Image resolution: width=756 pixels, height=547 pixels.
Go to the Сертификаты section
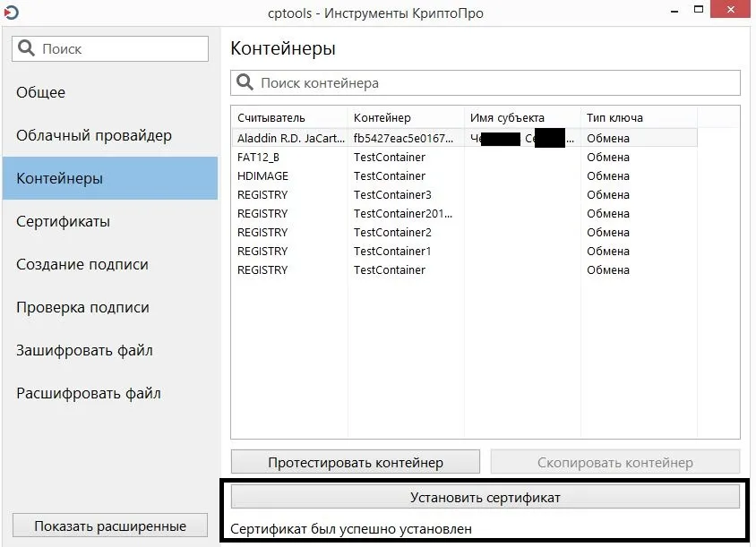click(110, 221)
